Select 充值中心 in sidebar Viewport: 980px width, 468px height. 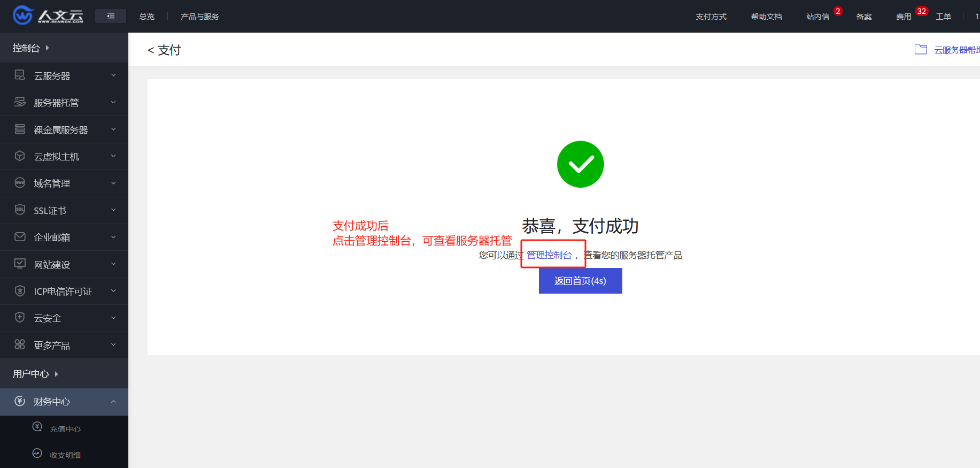(x=65, y=429)
